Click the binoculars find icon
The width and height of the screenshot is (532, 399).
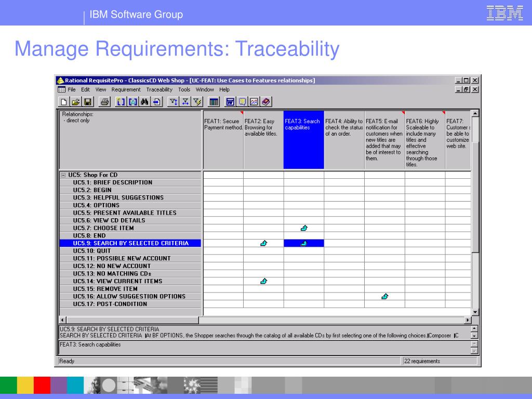coord(144,102)
